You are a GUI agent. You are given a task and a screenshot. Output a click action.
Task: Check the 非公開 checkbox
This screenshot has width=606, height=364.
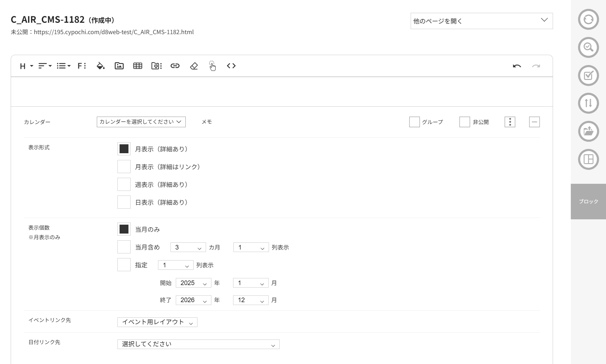(464, 122)
